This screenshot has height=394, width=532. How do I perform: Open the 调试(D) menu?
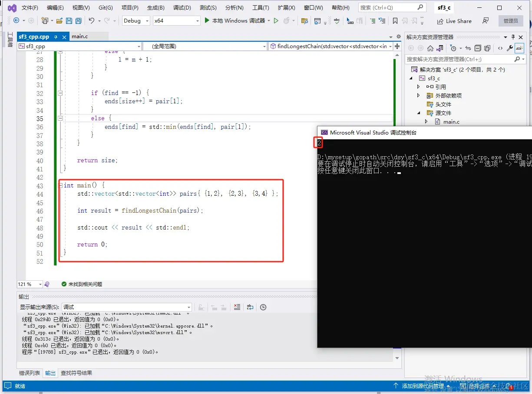point(182,8)
